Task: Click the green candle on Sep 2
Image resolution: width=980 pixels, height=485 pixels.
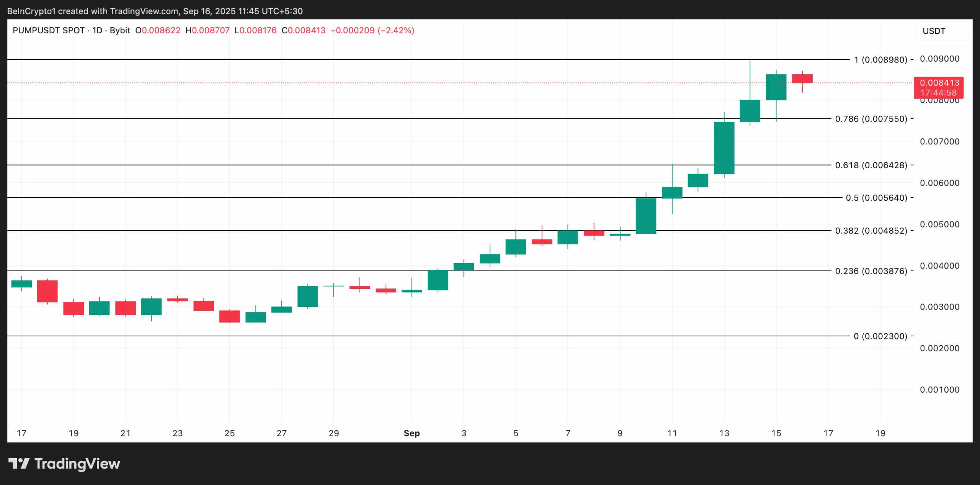Action: tap(438, 280)
